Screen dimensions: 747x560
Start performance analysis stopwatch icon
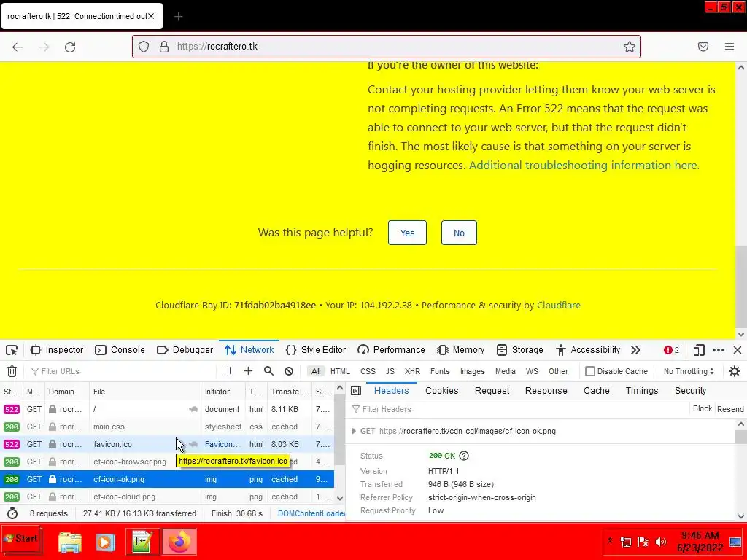tap(12, 513)
